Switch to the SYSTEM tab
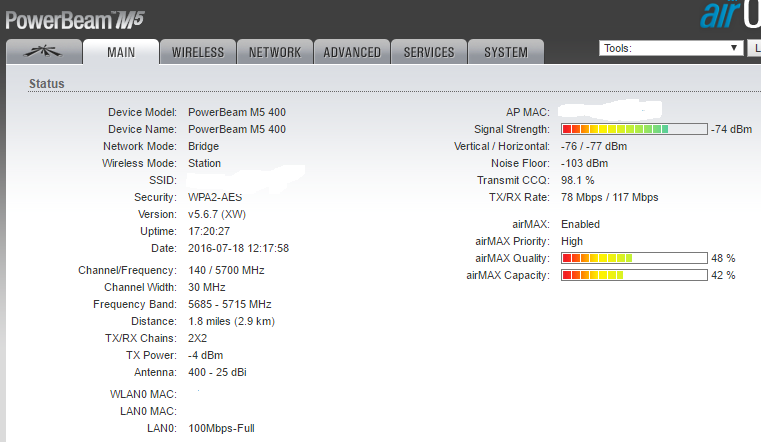The image size is (761, 442). [x=506, y=52]
